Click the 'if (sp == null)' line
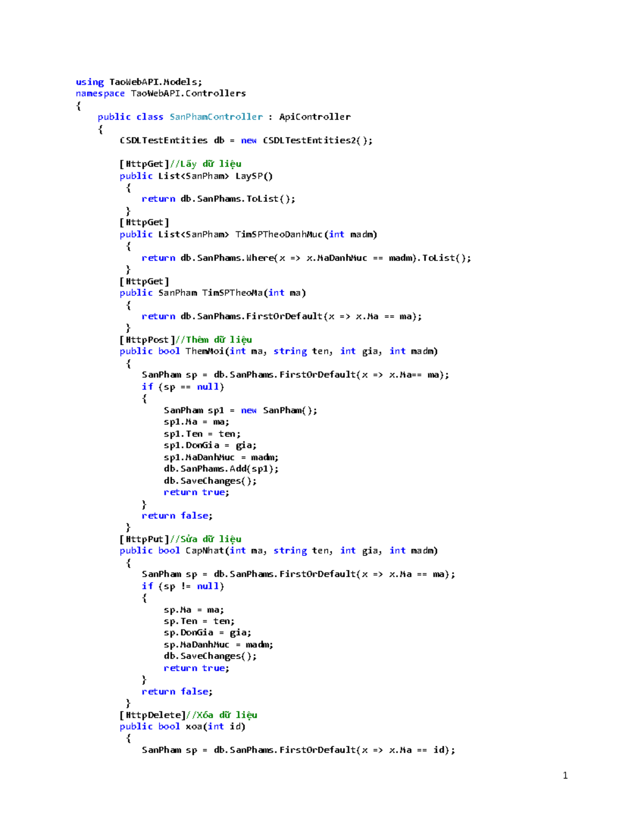 tap(183, 387)
